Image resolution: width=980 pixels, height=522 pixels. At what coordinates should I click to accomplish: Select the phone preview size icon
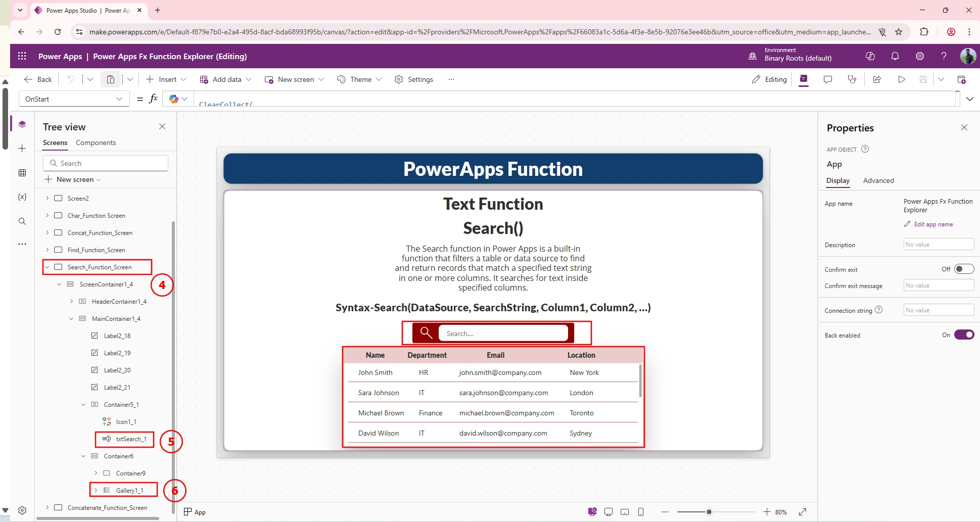[641, 512]
